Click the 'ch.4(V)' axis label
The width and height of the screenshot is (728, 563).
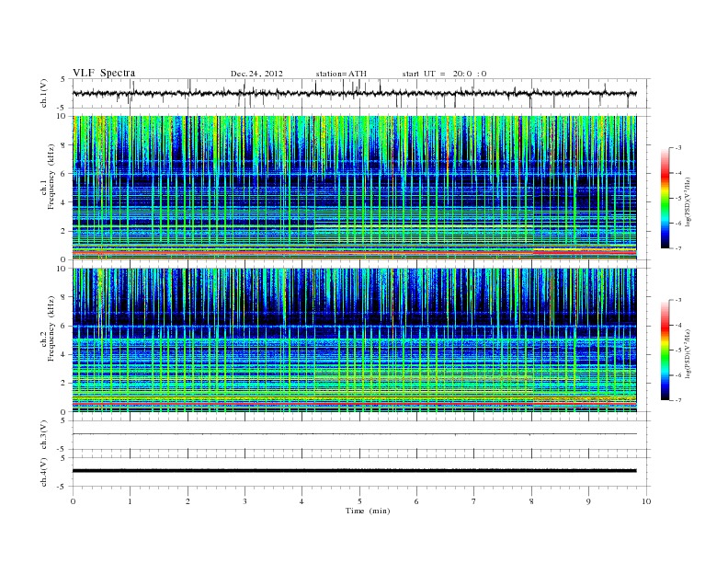click(x=44, y=472)
